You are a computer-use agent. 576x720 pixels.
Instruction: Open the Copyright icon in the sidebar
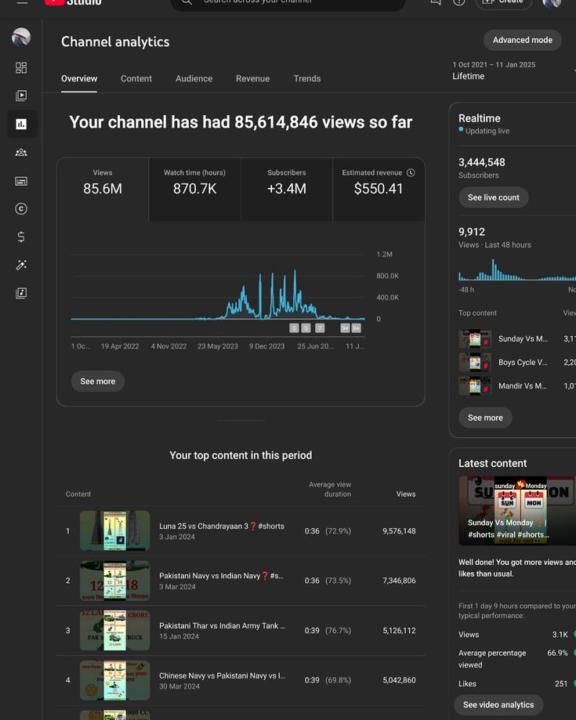point(21,209)
